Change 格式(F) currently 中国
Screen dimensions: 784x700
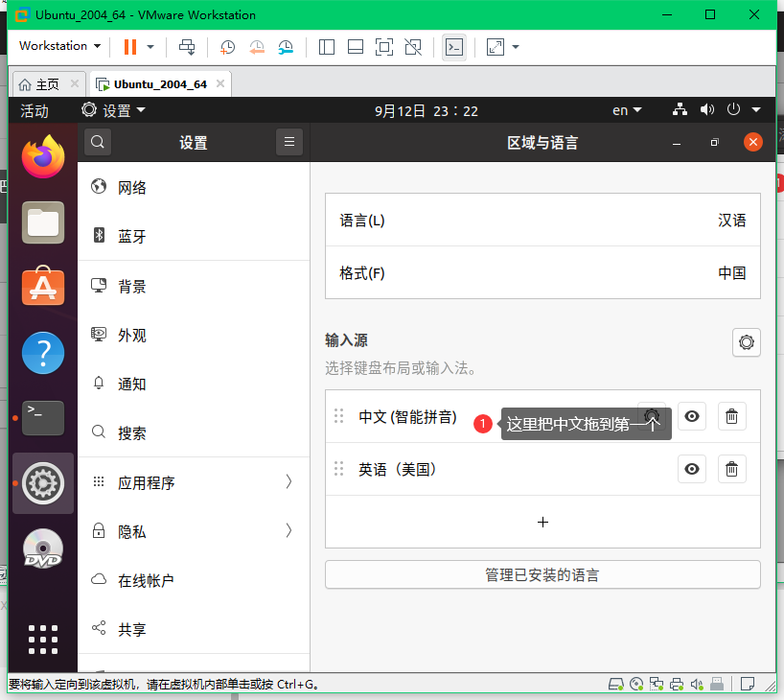(x=542, y=272)
